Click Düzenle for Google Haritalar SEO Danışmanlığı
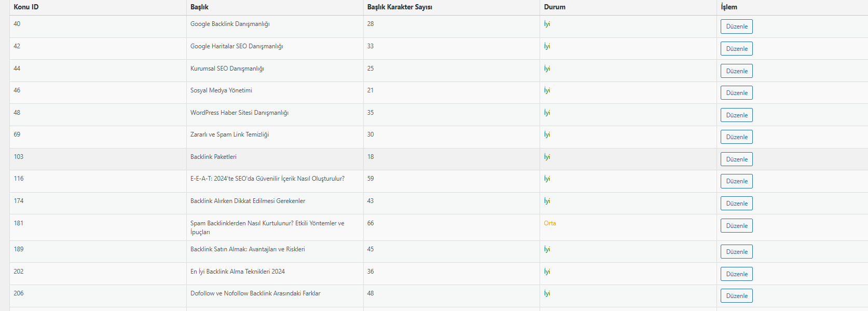Viewport: 868px width, 311px height. point(736,49)
